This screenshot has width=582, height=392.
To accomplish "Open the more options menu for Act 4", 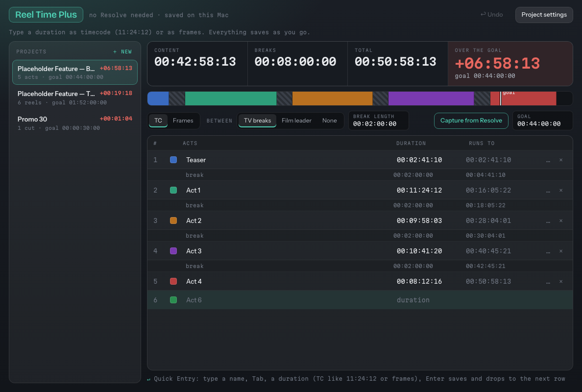I will [548, 282].
